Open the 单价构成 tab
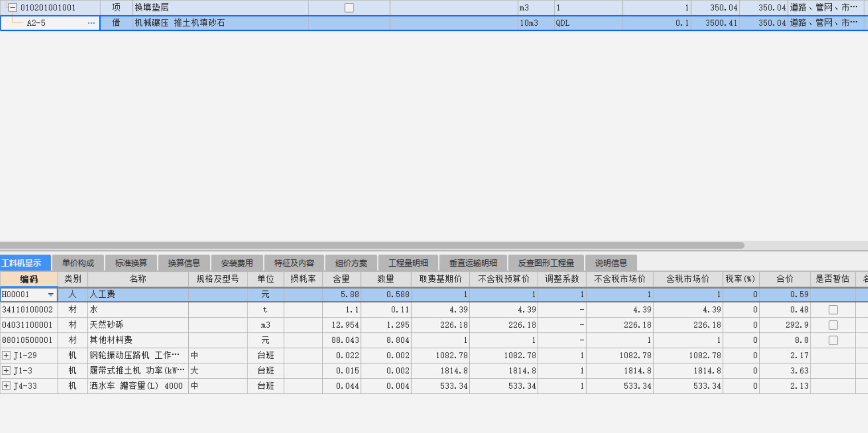The image size is (868, 433). point(78,263)
